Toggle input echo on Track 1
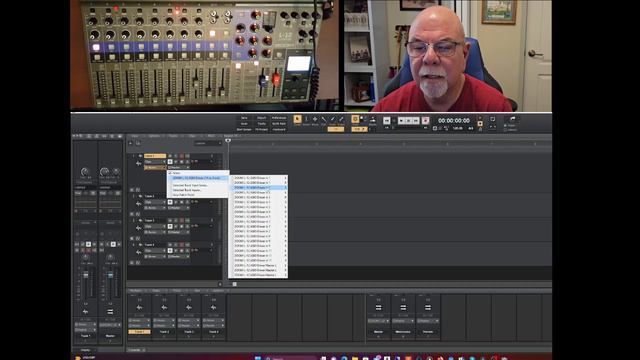 (x=187, y=156)
